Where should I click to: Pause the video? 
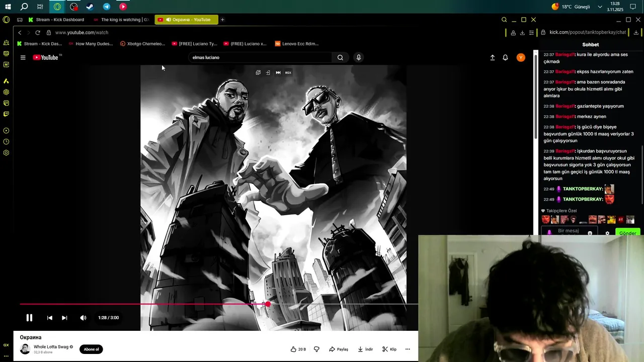coord(29,318)
